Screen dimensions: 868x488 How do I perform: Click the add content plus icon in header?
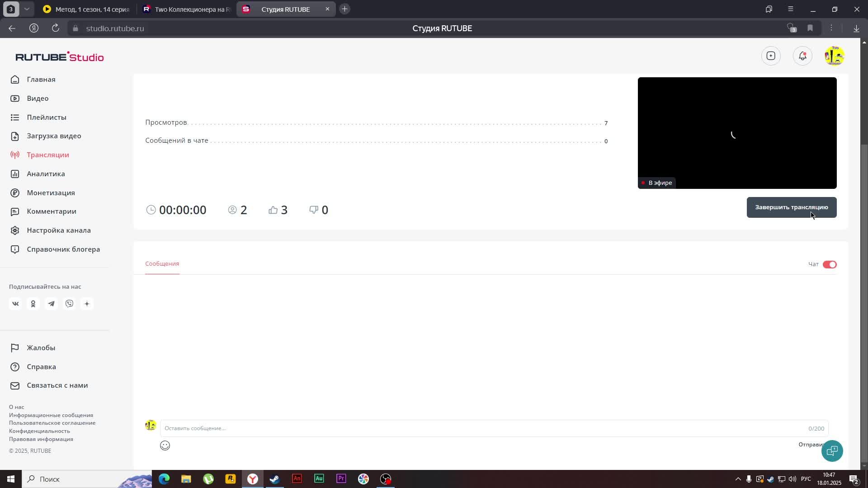[x=771, y=56]
